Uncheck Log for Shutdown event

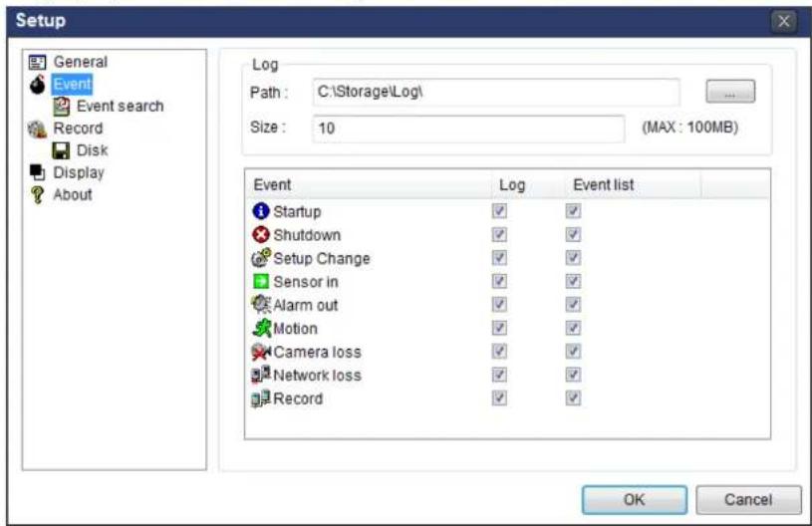[499, 234]
